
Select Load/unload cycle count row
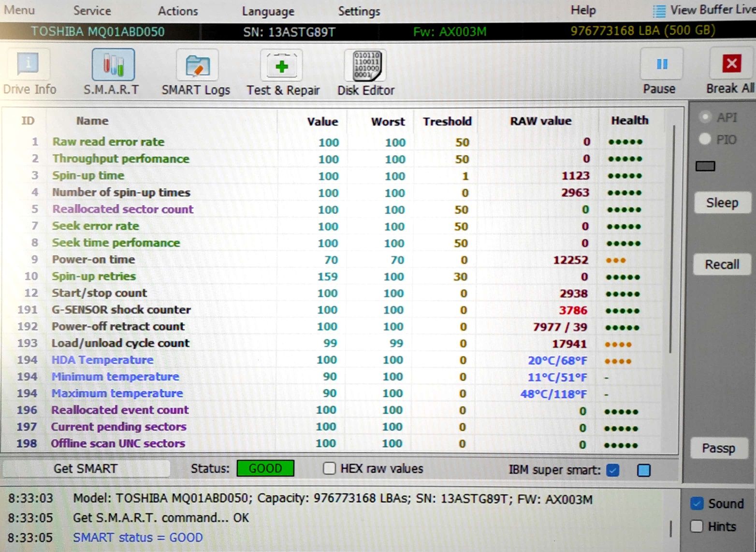[334, 343]
